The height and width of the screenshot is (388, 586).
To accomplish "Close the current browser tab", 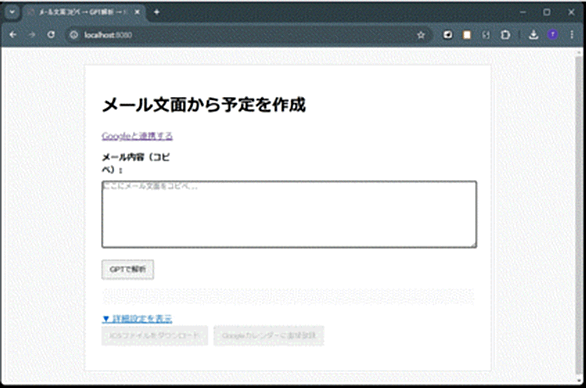I will click(137, 12).
